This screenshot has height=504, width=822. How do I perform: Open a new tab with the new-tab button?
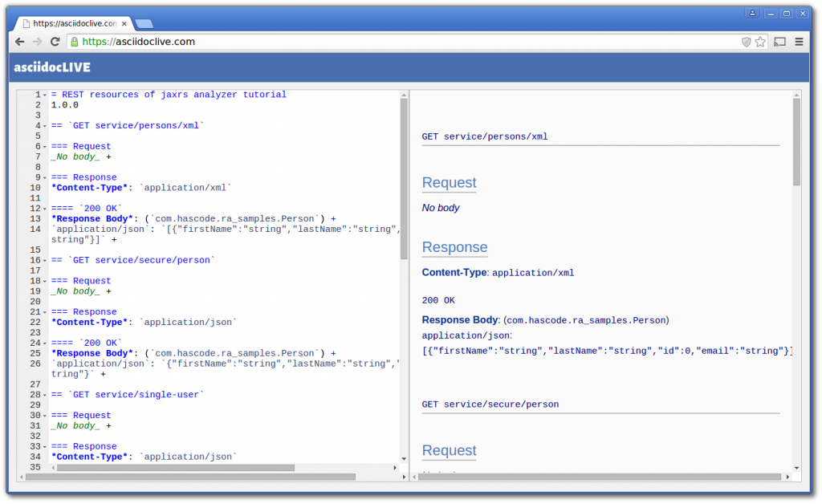[x=144, y=23]
